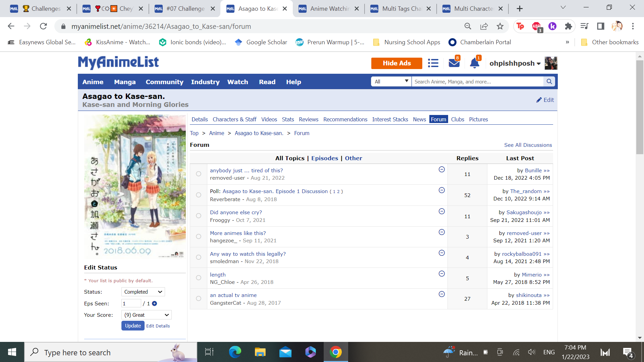Image resolution: width=644 pixels, height=362 pixels.
Task: Open the Community navigation menu
Action: pos(164,82)
